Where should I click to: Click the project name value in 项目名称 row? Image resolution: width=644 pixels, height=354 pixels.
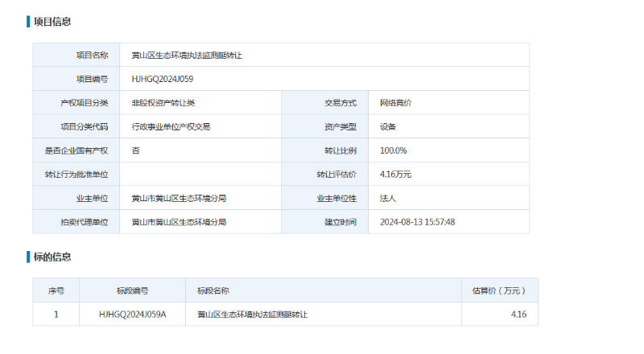click(x=187, y=56)
